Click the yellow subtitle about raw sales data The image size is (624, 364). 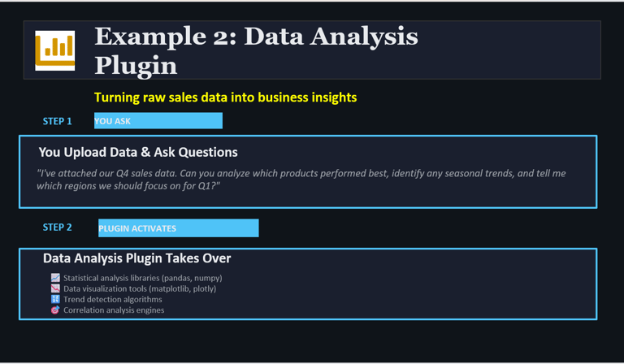pyautogui.click(x=225, y=97)
